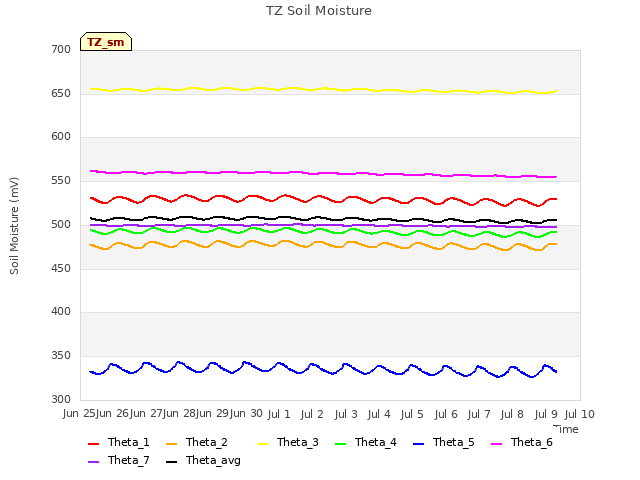Click the Soil Moisture (mV) axis label
The height and width of the screenshot is (480, 640).
click(14, 226)
